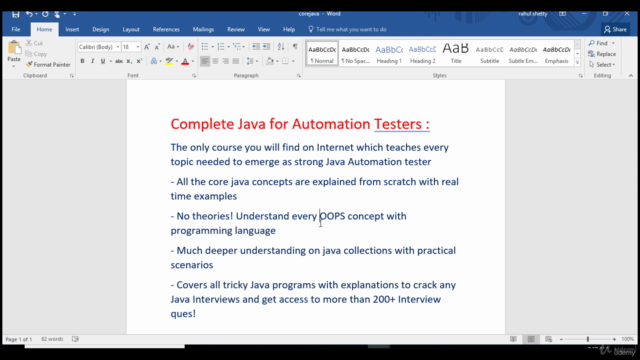
Task: Open the proofing errors icon in status bar
Action: (75, 339)
